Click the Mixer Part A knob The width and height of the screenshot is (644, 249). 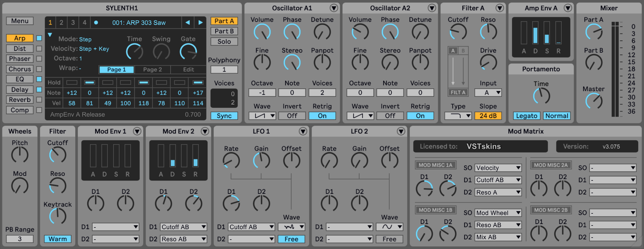[593, 32]
